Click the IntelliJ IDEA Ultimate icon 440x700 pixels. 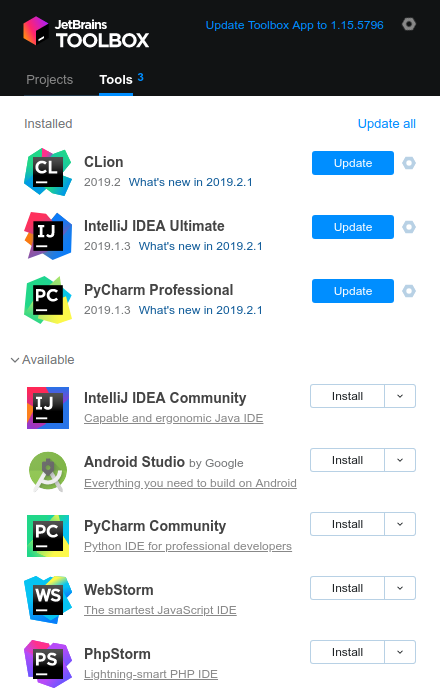48,236
